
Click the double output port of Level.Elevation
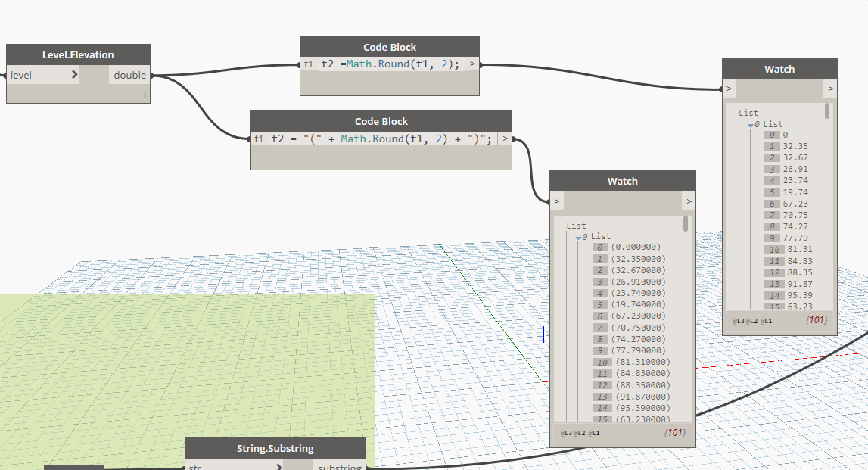click(x=129, y=75)
